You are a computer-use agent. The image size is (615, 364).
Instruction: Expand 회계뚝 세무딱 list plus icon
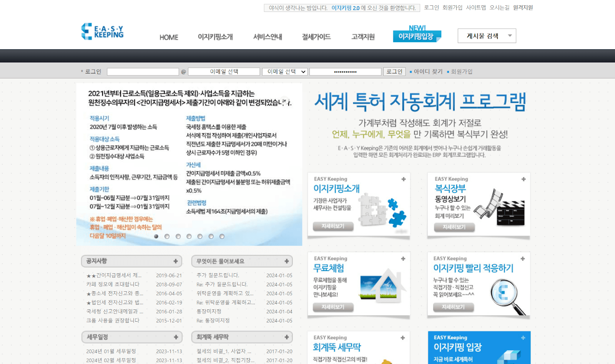click(x=287, y=337)
